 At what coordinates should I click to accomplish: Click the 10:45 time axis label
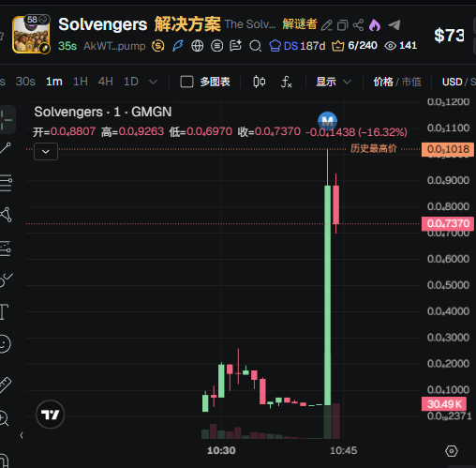344,450
